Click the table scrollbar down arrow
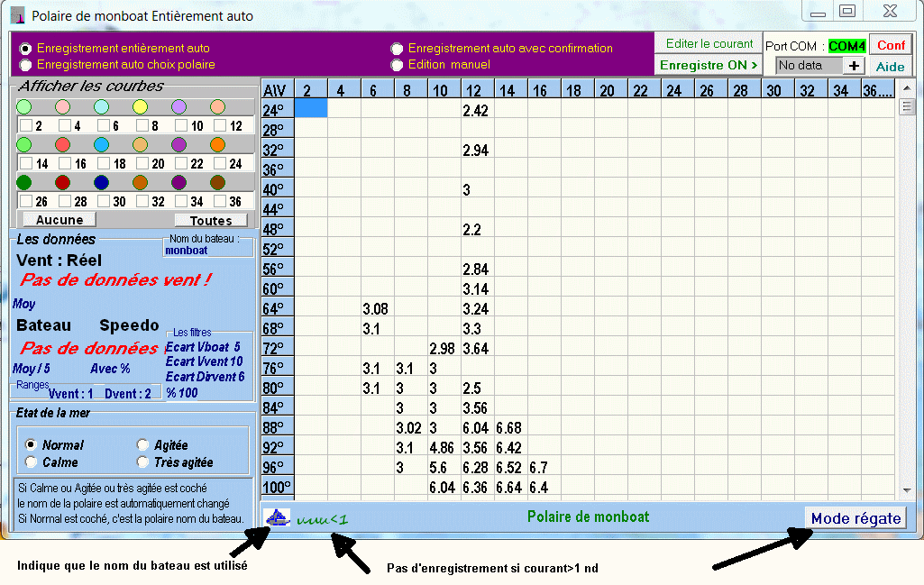Screen dimensions: 924x585 [907, 490]
